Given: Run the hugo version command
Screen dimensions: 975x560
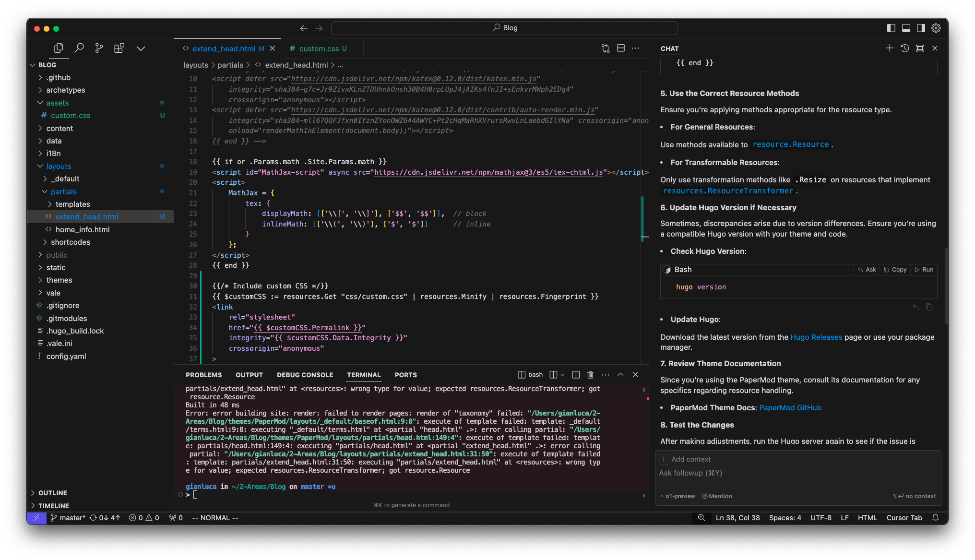Looking at the screenshot, I should click(924, 270).
